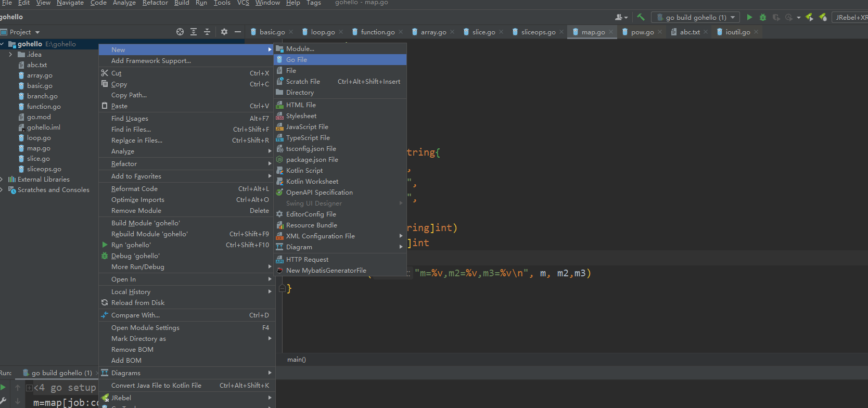Screen dimensions: 868x408
Task: Choose Scratch File in New submenu
Action: (340, 82)
